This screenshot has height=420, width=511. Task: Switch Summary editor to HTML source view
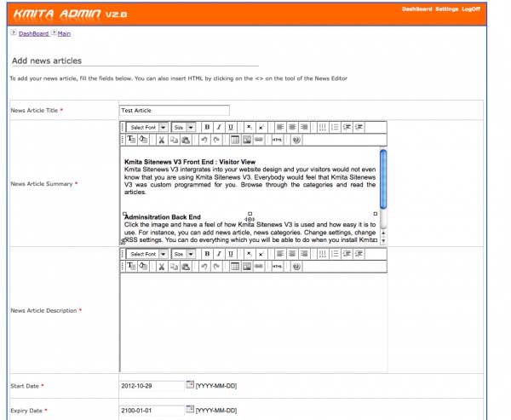click(x=278, y=140)
